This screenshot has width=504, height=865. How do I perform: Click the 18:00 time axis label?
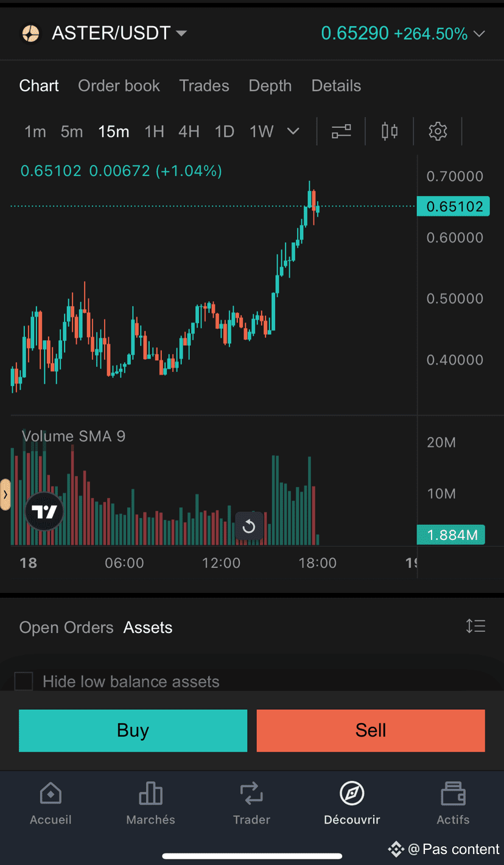(318, 563)
